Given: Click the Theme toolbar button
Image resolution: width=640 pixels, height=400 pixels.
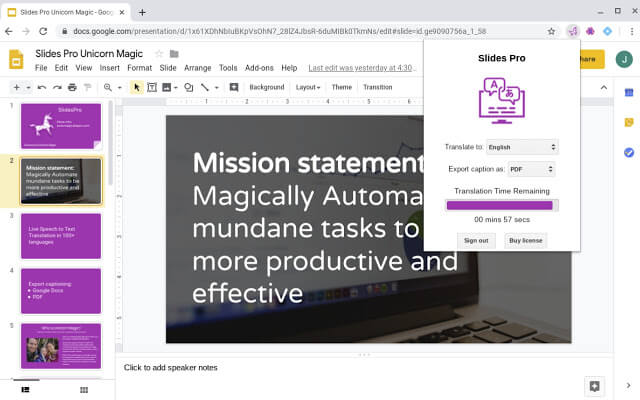Looking at the screenshot, I should 342,87.
